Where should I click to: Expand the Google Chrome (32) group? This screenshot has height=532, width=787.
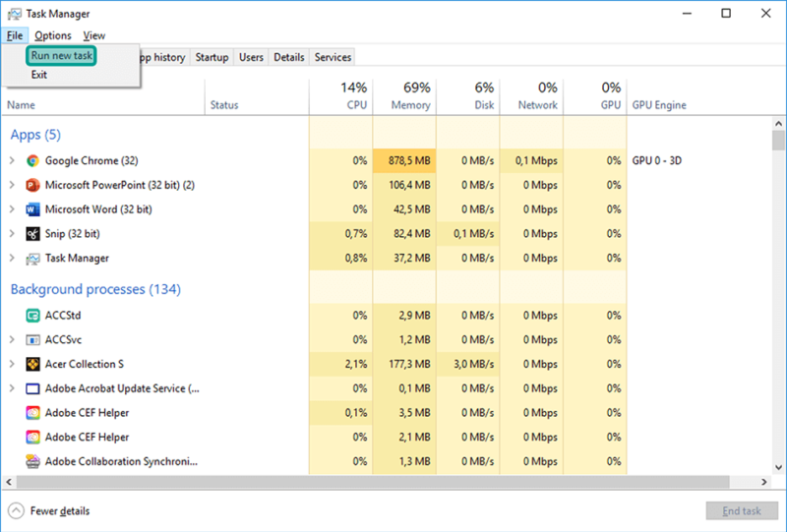click(x=12, y=160)
